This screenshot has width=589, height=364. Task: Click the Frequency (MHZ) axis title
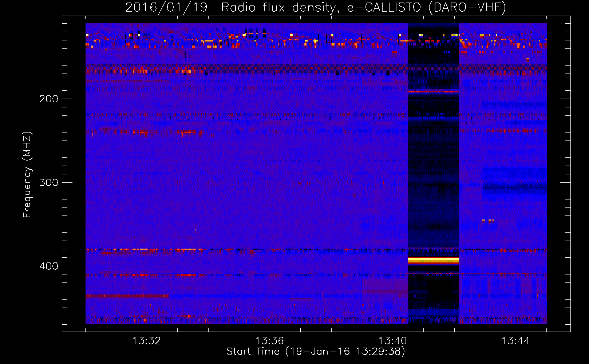click(x=28, y=174)
